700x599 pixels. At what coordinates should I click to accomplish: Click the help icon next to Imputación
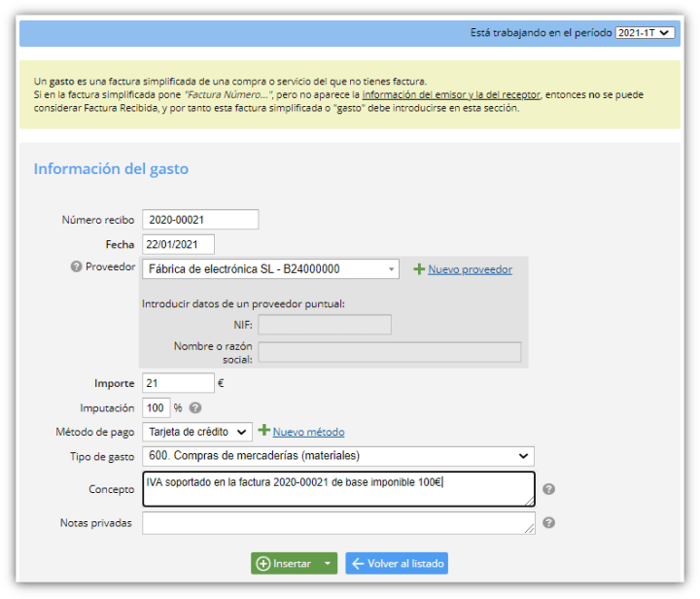click(195, 408)
